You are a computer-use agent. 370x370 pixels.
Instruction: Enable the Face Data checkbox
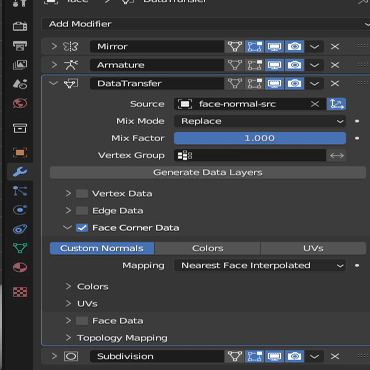[x=82, y=321]
